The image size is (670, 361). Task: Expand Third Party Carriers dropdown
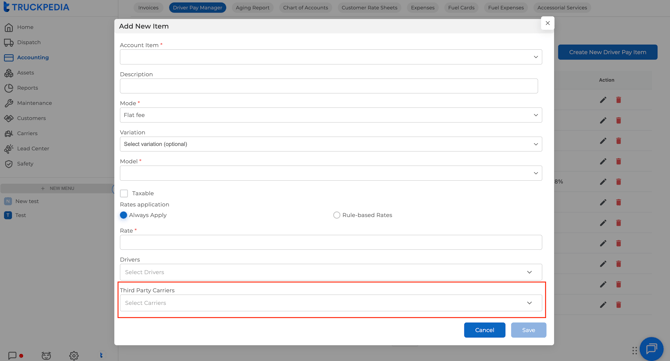click(331, 303)
